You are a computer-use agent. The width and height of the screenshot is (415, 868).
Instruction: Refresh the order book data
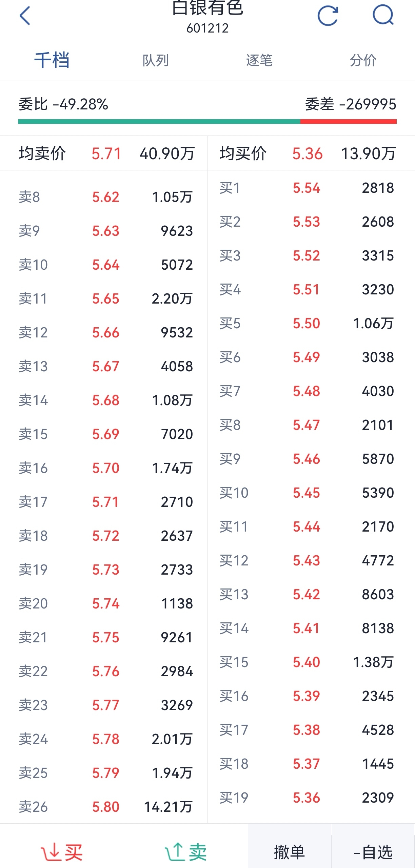[328, 16]
